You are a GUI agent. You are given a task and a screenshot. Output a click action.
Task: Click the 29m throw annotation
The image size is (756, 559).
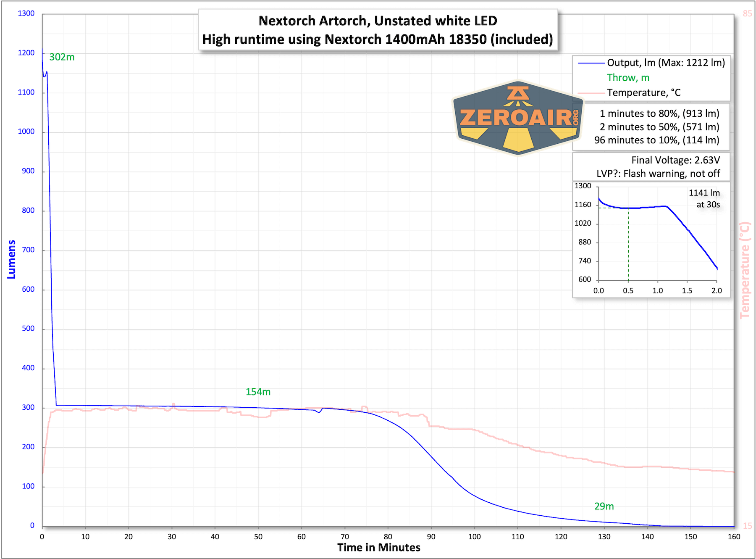click(x=604, y=506)
